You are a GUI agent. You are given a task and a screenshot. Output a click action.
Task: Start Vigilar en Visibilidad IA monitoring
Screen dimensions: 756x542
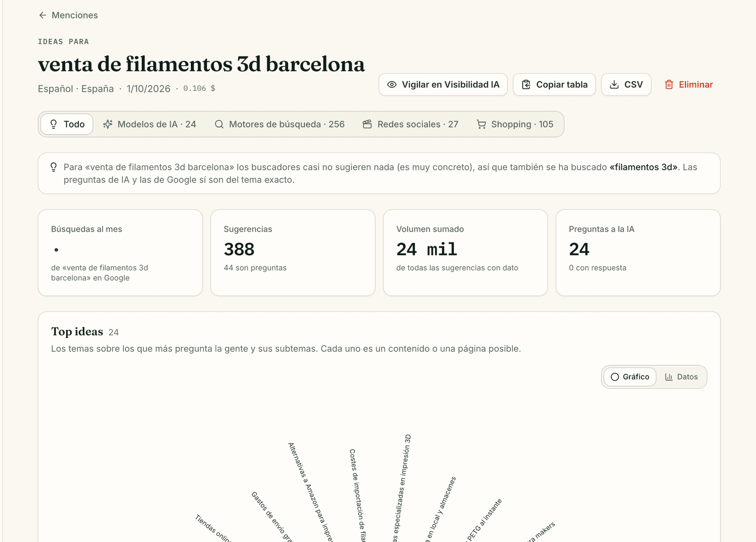(x=443, y=85)
